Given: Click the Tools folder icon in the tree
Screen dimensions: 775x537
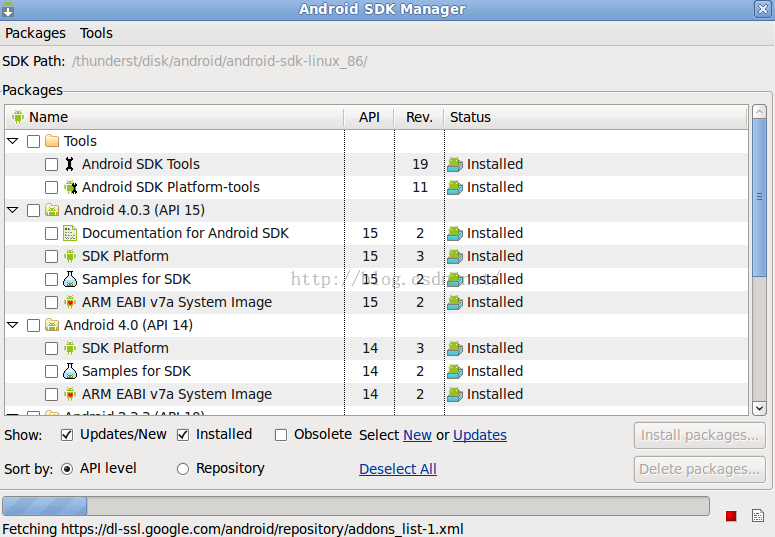Looking at the screenshot, I should 52,141.
